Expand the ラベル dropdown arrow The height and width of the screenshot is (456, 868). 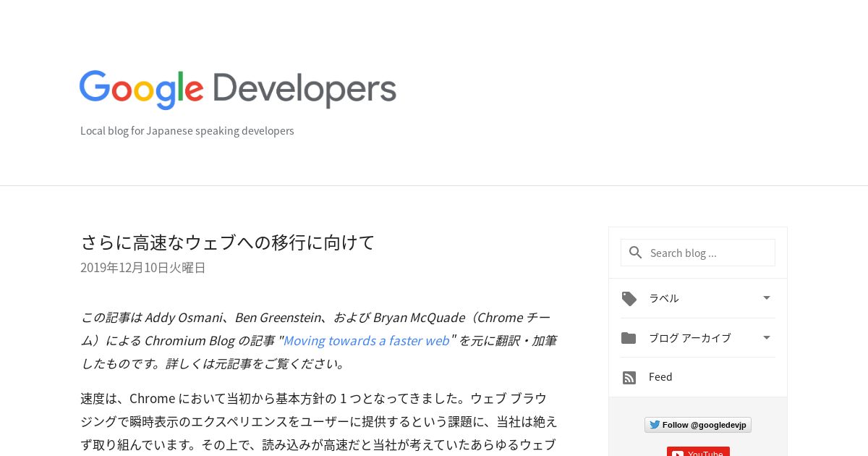pos(767,297)
